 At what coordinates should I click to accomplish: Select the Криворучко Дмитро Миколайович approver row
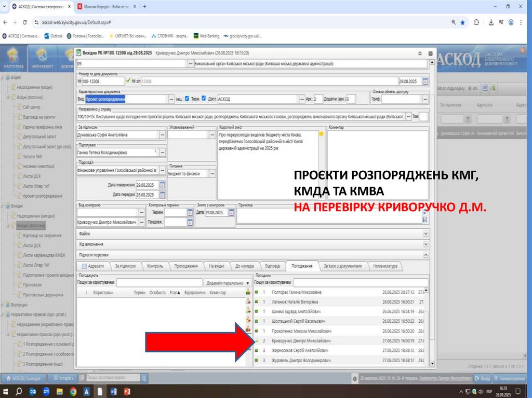tap(339, 341)
